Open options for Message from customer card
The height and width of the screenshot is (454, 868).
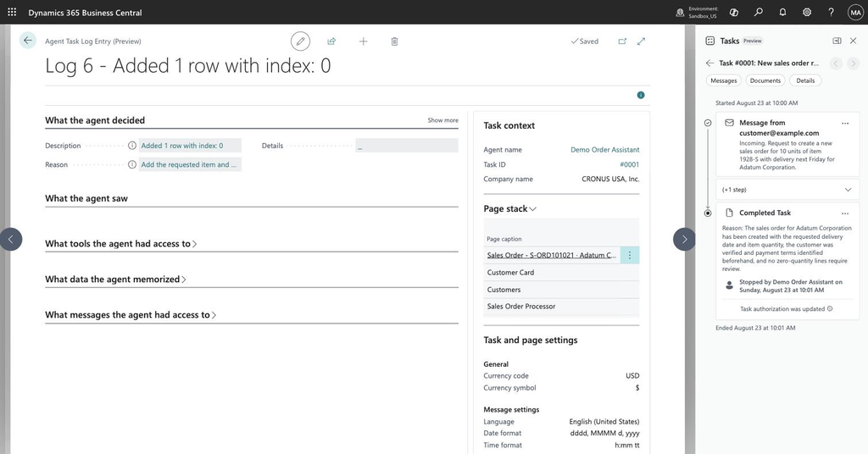(x=845, y=124)
